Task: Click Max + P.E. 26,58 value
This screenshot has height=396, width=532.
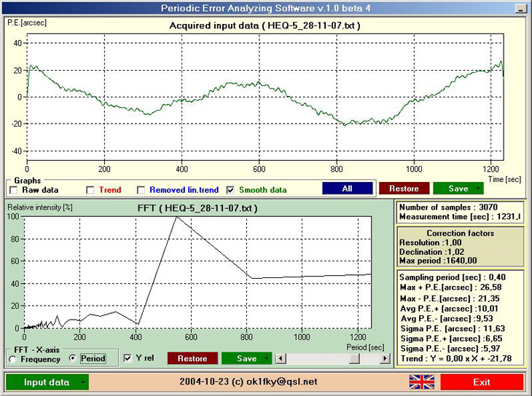Action: [450, 288]
